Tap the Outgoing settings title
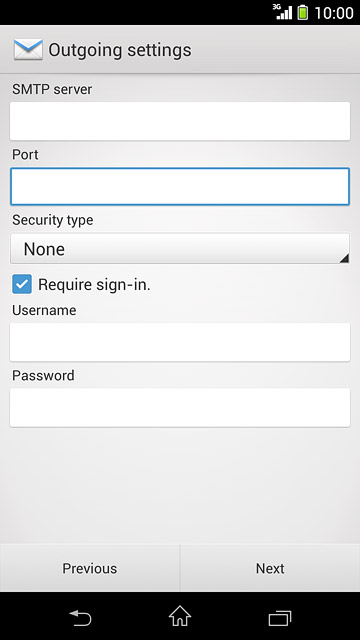 pos(120,50)
